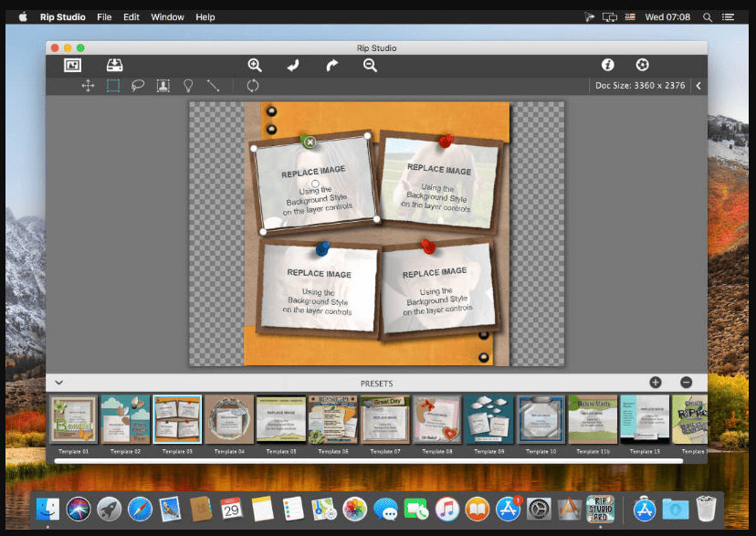
Task: Add a preset with the plus button
Action: 656,383
